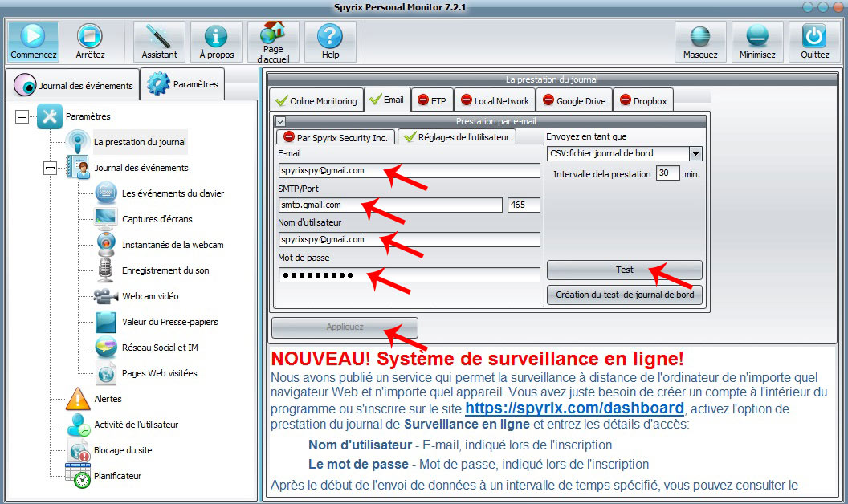Open the spyrix.com/dashboard link

(x=574, y=408)
